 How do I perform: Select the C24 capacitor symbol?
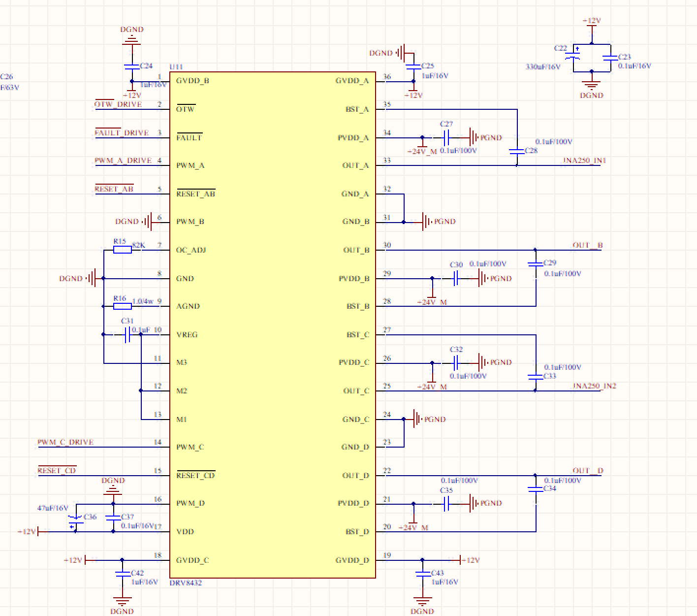(131, 66)
